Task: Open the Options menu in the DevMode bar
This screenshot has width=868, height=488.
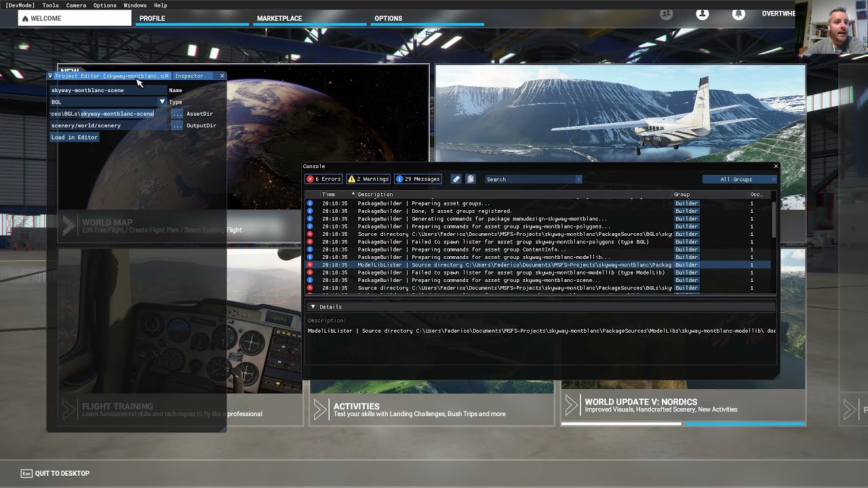Action: tap(105, 5)
